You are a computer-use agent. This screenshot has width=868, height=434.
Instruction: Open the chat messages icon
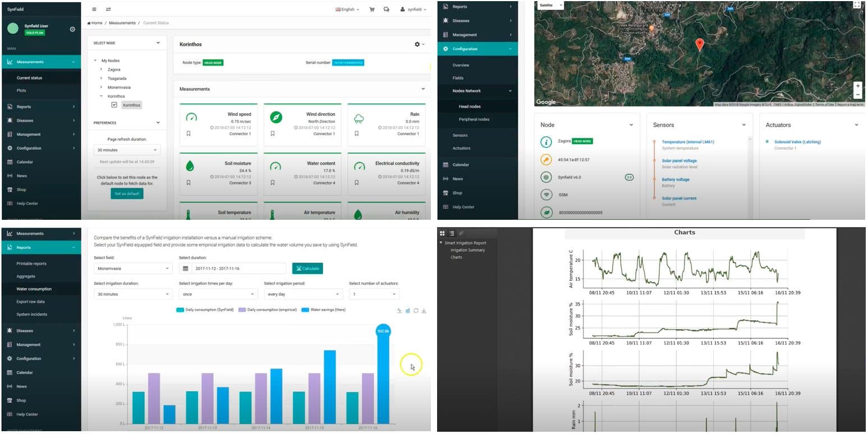click(386, 10)
